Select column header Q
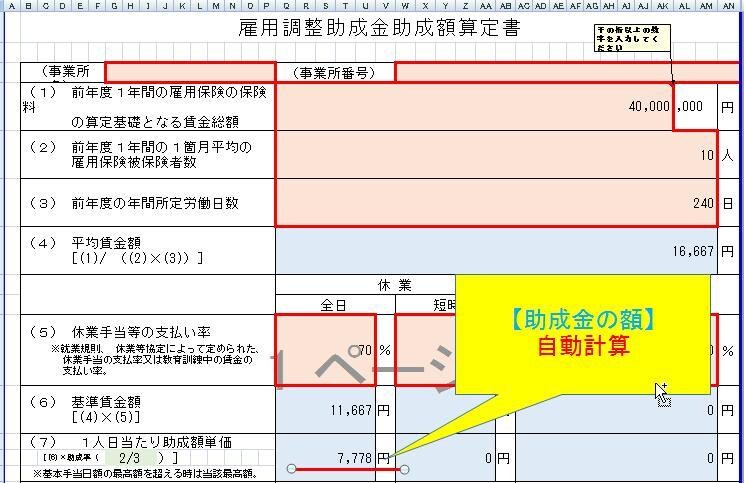This screenshot has width=744, height=483. click(x=286, y=6)
